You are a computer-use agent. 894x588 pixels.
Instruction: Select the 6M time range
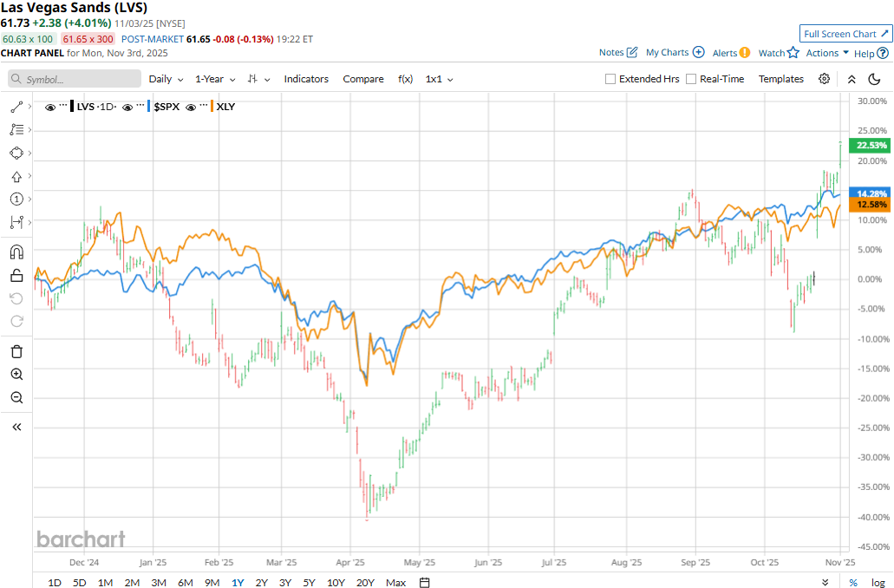click(185, 582)
